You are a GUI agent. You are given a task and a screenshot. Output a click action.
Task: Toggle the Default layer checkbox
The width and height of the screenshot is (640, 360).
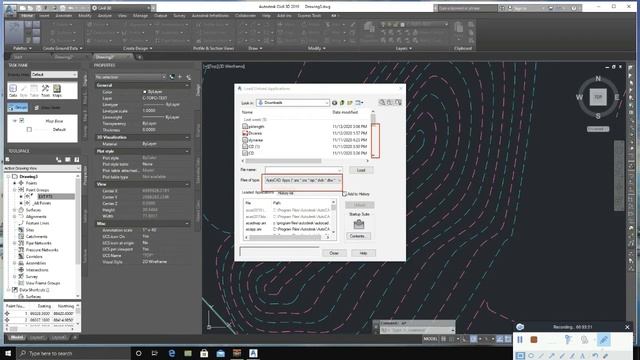[x=29, y=129]
